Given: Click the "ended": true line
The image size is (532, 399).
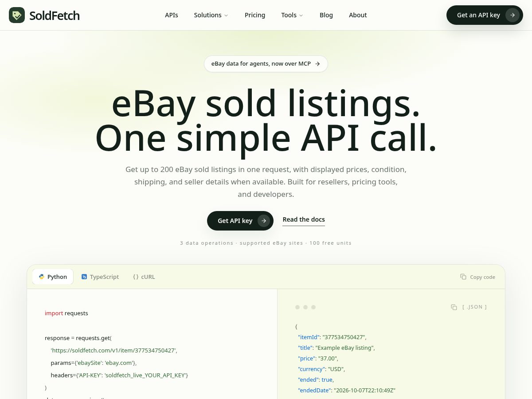Looking at the screenshot, I should point(316,379).
